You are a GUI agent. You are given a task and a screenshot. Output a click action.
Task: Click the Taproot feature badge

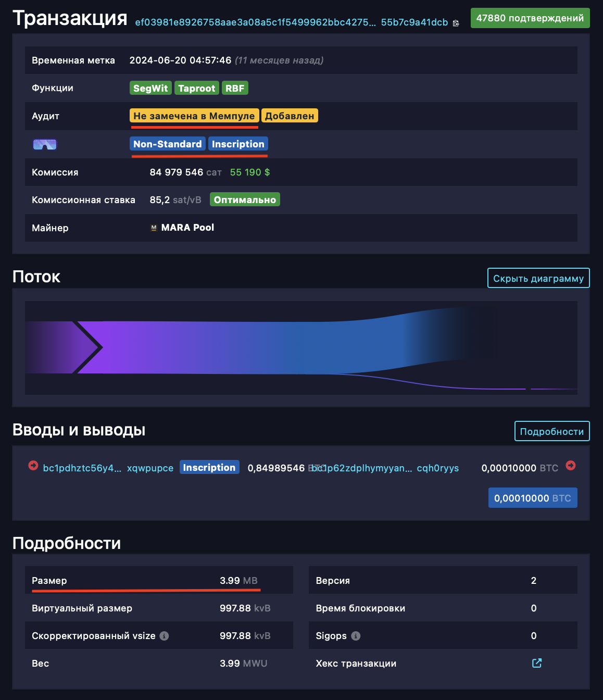pyautogui.click(x=197, y=89)
